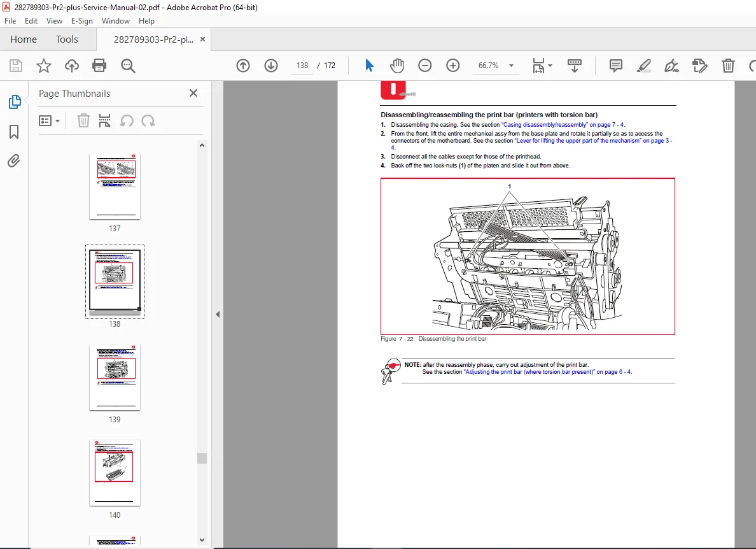Image resolution: width=756 pixels, height=549 pixels.
Task: Expand the fit page options arrow
Action: click(550, 66)
